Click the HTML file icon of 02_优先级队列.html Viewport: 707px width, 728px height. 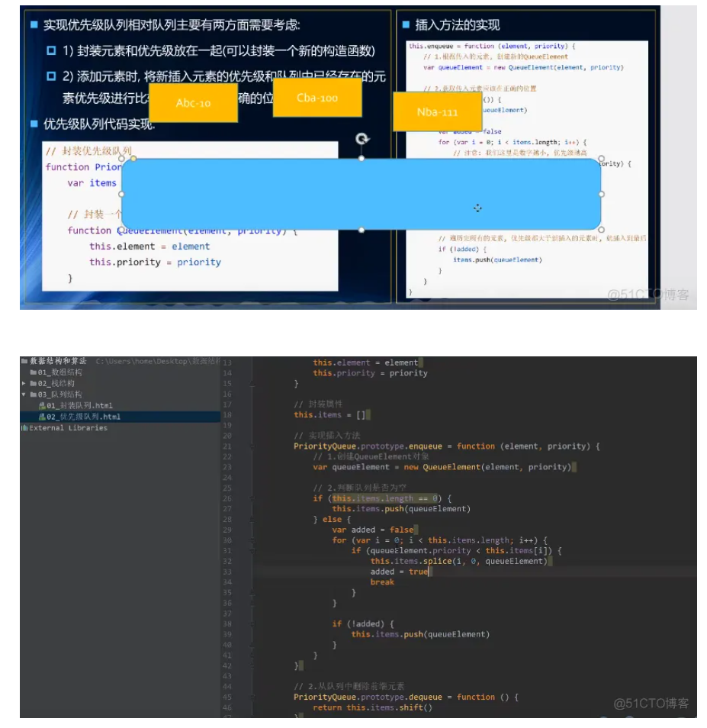tap(42, 417)
